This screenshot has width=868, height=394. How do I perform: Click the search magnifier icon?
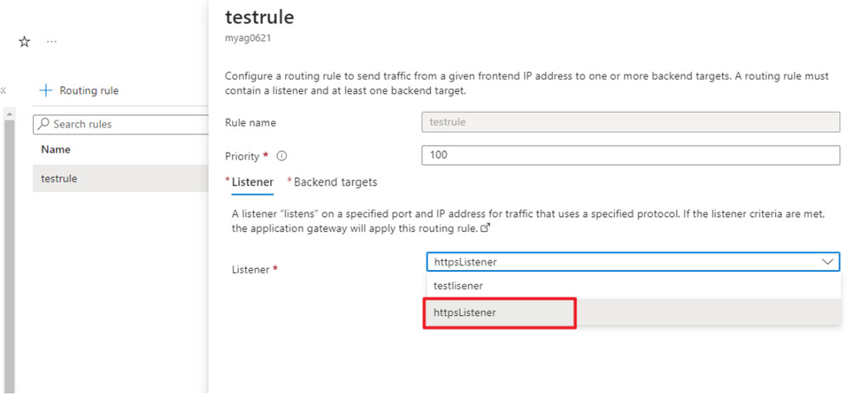coord(43,124)
